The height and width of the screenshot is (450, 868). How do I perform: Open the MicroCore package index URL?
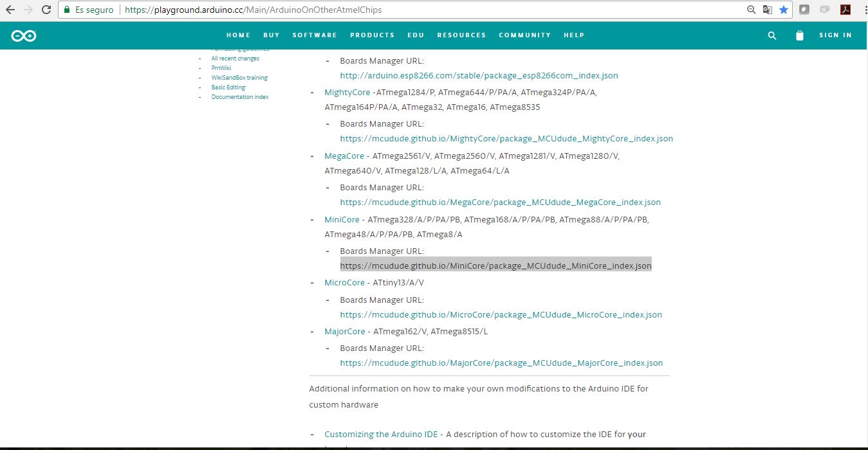pos(501,315)
